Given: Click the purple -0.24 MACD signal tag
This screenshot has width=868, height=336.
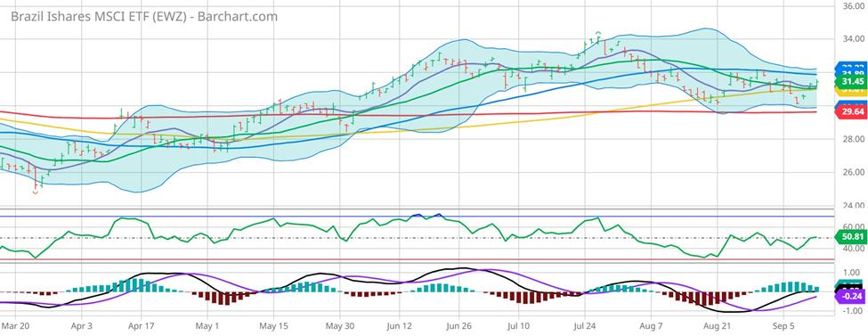Looking at the screenshot, I should [851, 296].
